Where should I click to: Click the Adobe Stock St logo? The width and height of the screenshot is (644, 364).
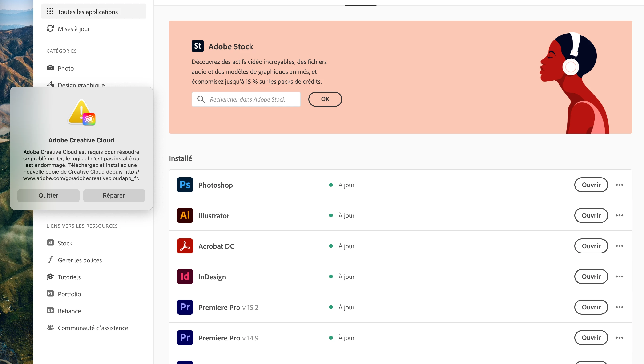(197, 46)
